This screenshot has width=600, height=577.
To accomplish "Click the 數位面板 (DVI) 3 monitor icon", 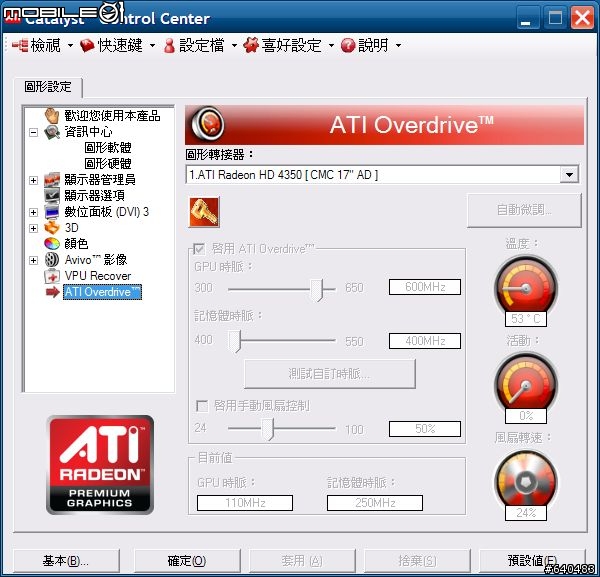I will [52, 212].
